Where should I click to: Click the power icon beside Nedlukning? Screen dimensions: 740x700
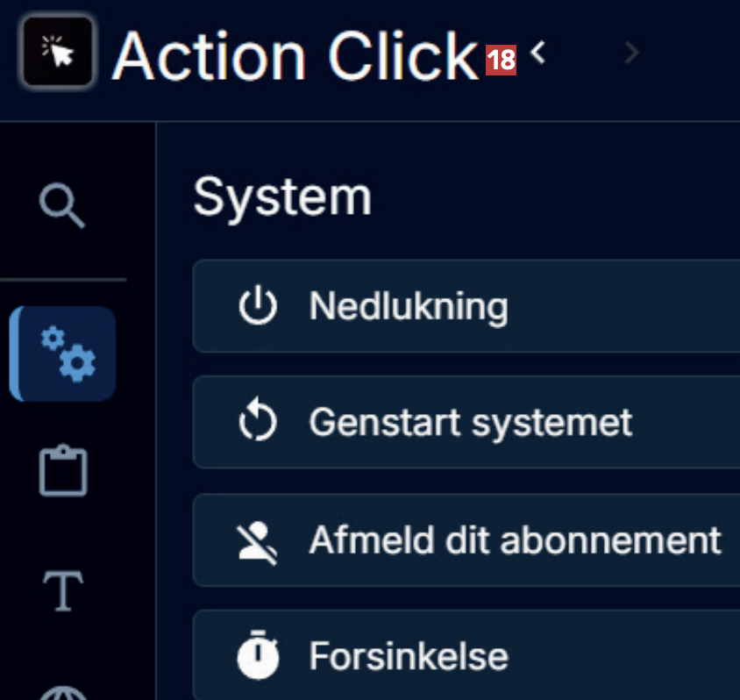pos(258,307)
